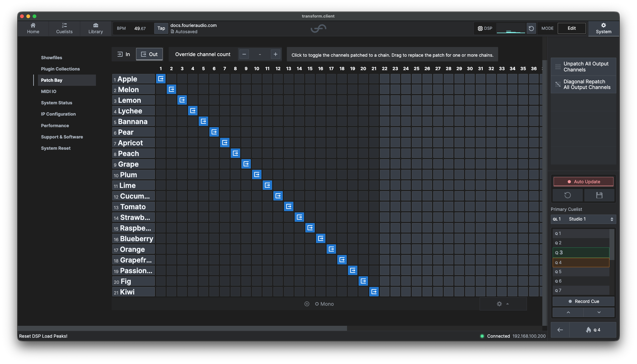Open the Cuelists tab
Viewport: 637px width, 364px height.
[64, 28]
